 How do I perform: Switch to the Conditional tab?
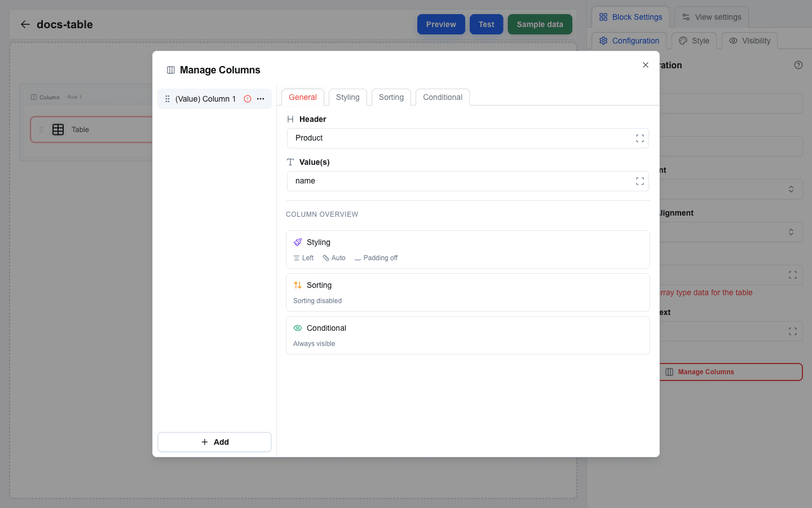443,97
